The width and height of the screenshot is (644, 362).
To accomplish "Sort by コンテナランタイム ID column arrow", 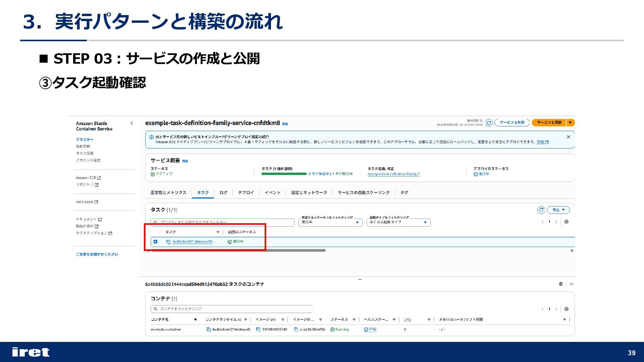I will point(246,320).
